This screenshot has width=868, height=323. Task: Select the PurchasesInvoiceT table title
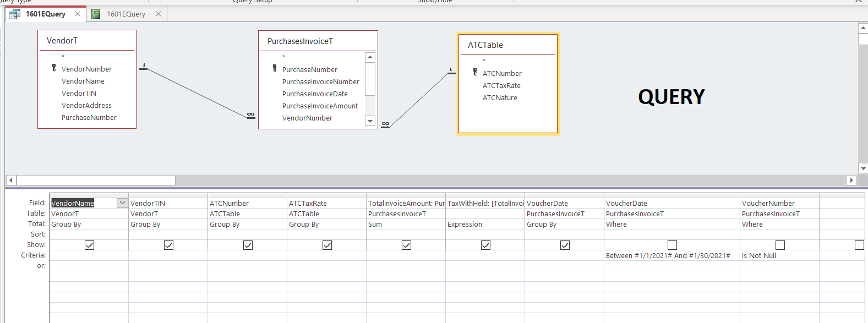(x=300, y=41)
